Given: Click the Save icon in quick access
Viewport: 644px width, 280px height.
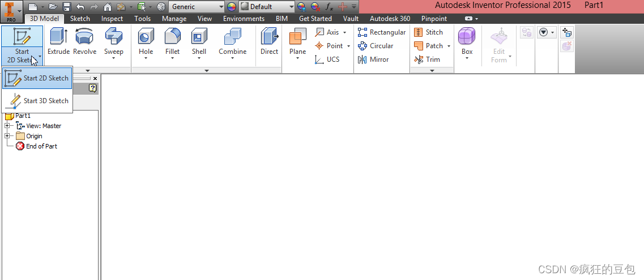Looking at the screenshot, I should pos(67,7).
